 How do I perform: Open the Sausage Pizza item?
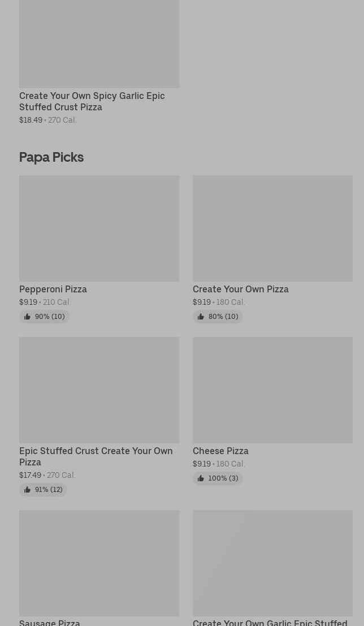click(50, 623)
